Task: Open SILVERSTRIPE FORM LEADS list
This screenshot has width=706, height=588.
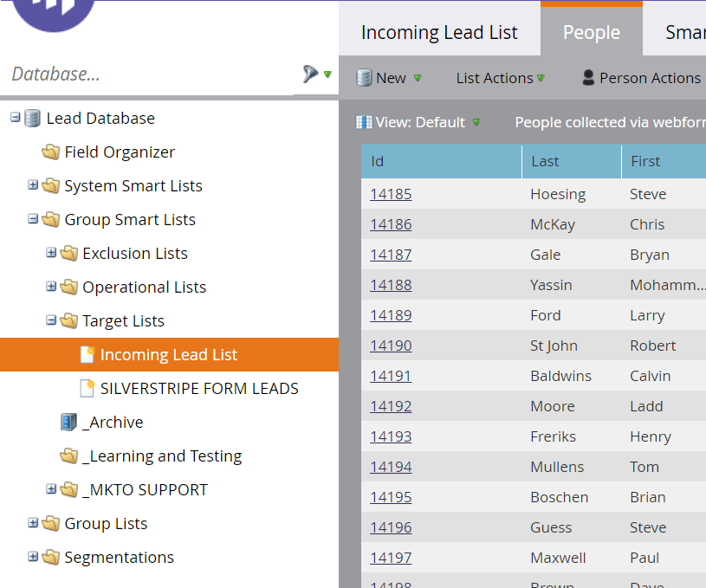Action: point(199,389)
